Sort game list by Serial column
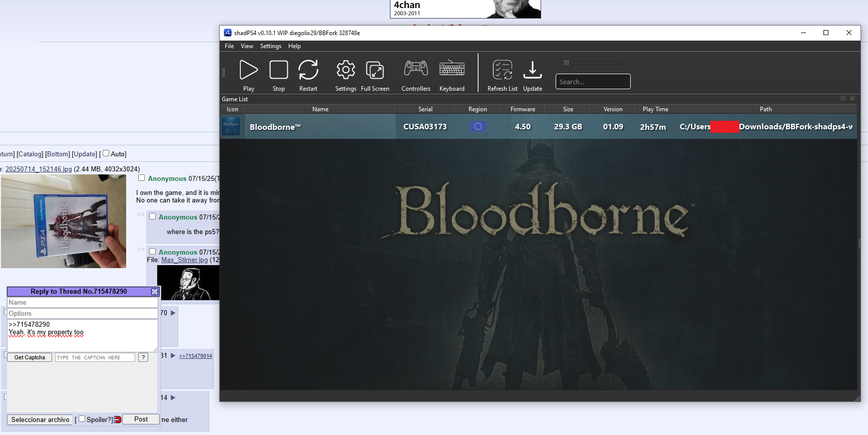The image size is (868, 435). [x=425, y=109]
